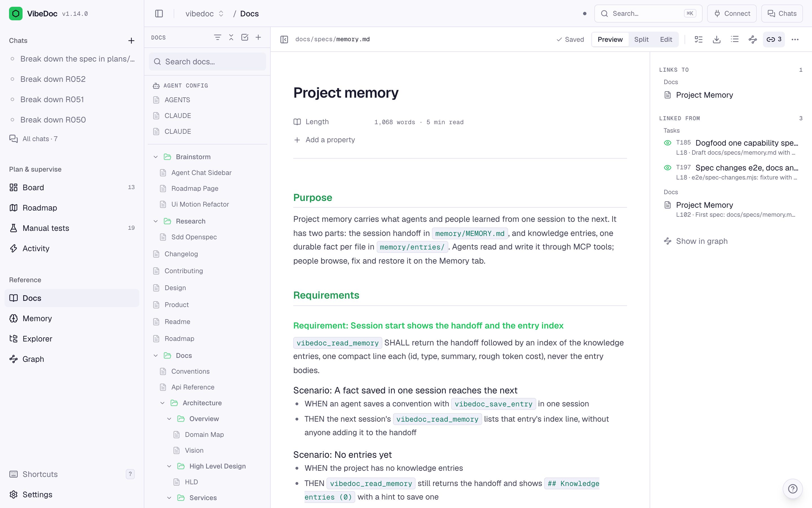
Task: Open the vibedoc project switcher dropdown
Action: (x=205, y=14)
